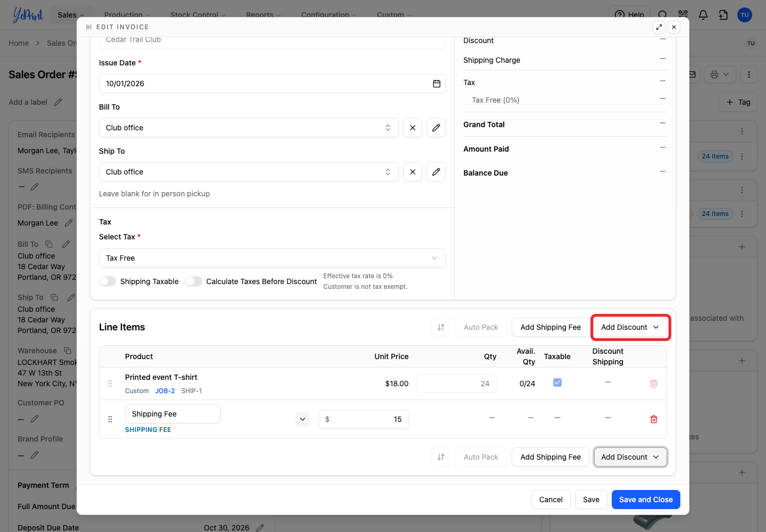766x532 pixels.
Task: Click the Cancel button
Action: tap(551, 500)
